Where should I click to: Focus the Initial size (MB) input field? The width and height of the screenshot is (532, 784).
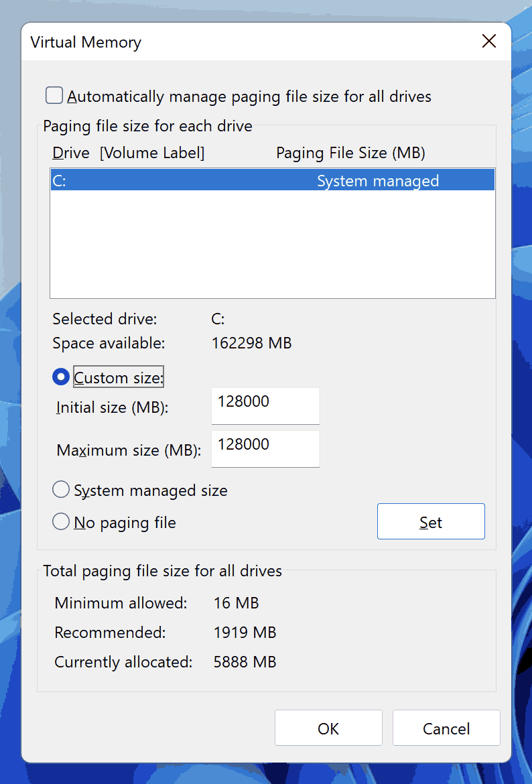tap(265, 406)
